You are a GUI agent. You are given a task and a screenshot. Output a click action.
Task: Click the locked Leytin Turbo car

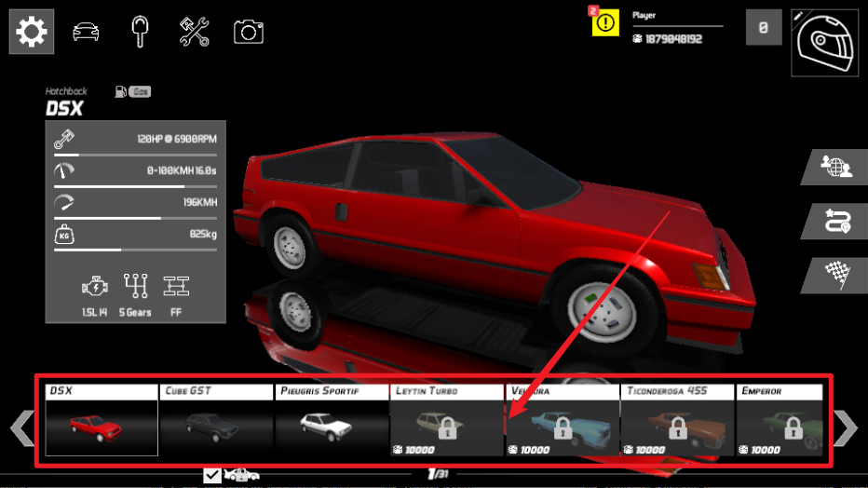[446, 420]
